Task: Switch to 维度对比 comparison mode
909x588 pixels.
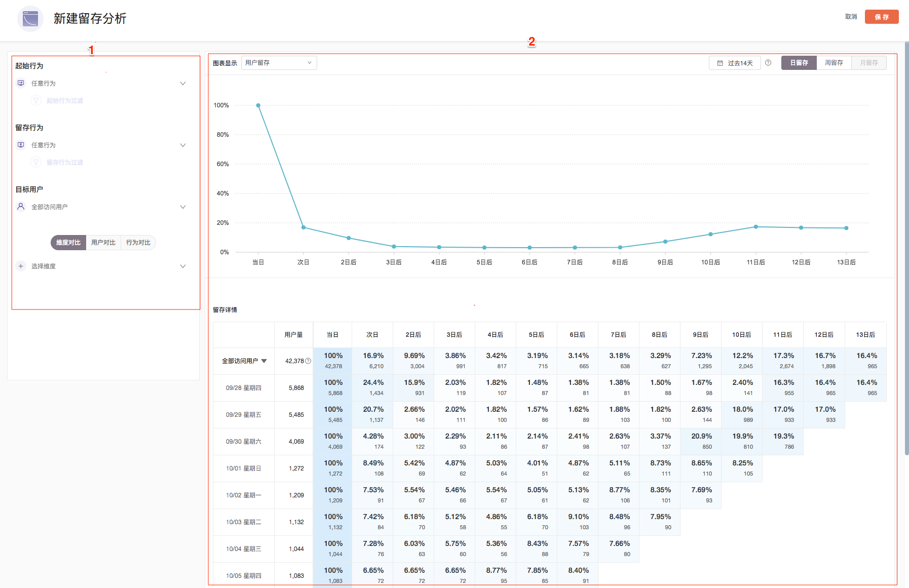Action: [68, 243]
